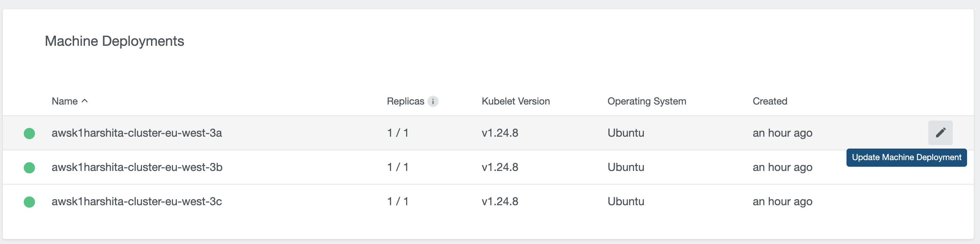Select the edit pencil next to Update Machine Deployment tooltip
This screenshot has width=980, height=244.
[940, 132]
